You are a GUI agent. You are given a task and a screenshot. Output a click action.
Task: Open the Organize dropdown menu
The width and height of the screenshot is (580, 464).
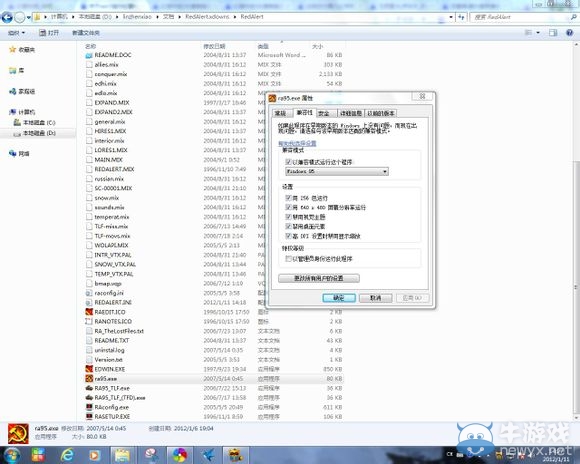pos(16,33)
